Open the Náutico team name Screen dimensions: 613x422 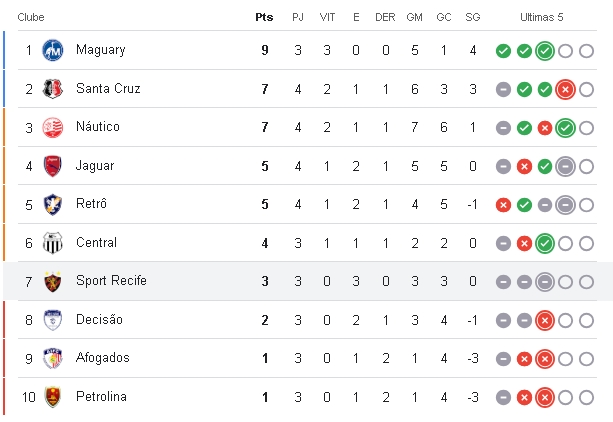pyautogui.click(x=98, y=126)
